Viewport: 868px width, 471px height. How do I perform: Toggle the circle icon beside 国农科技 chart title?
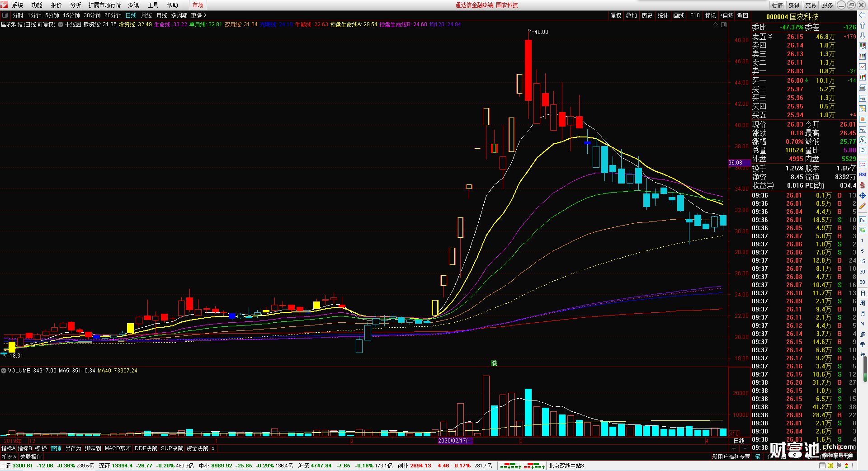60,24
